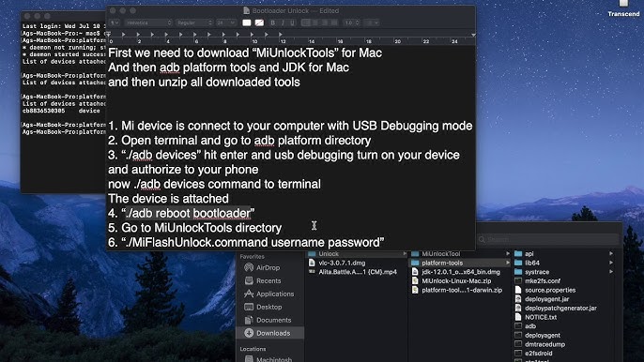The height and width of the screenshot is (362, 644).
Task: Click the Bootloader Unlock document title icon
Action: click(x=246, y=10)
